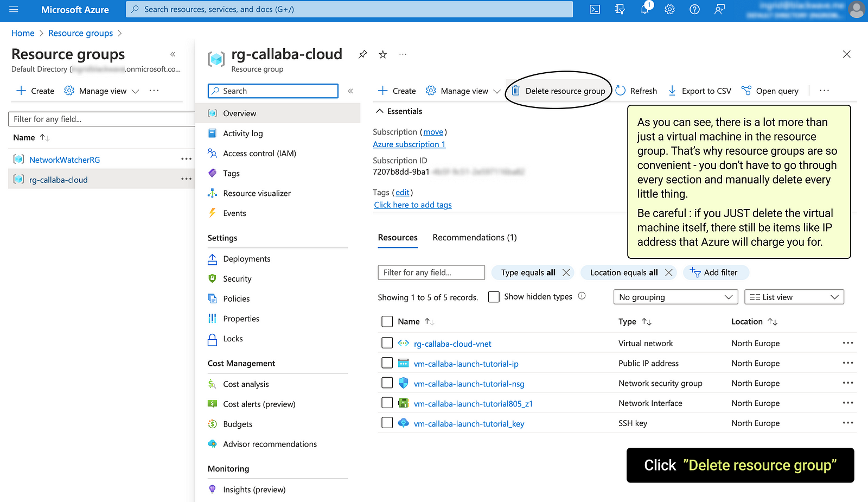Focus the resources Filter for any field box
Viewport: 868px width, 502px height.
pos(431,272)
